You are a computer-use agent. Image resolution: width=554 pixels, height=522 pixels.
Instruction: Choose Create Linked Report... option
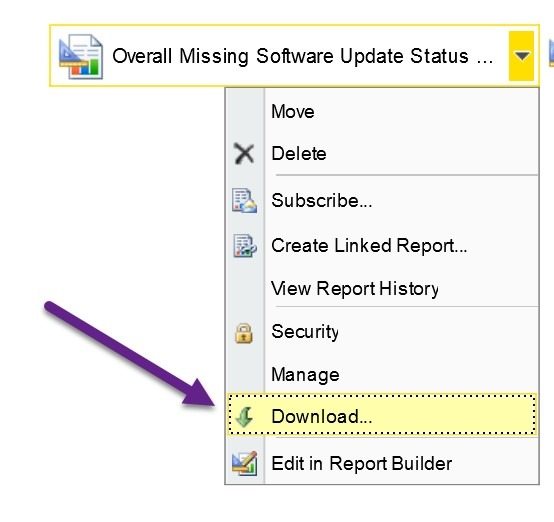click(x=369, y=246)
